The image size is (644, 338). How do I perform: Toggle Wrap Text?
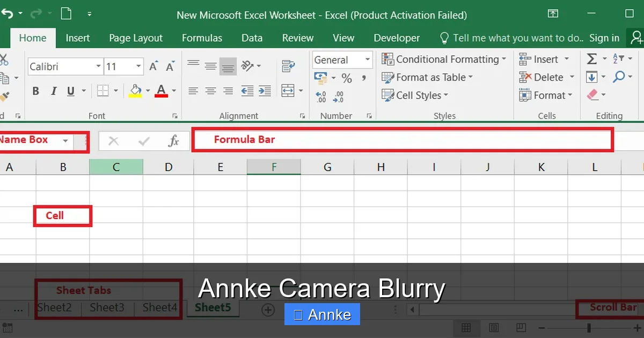click(x=288, y=66)
